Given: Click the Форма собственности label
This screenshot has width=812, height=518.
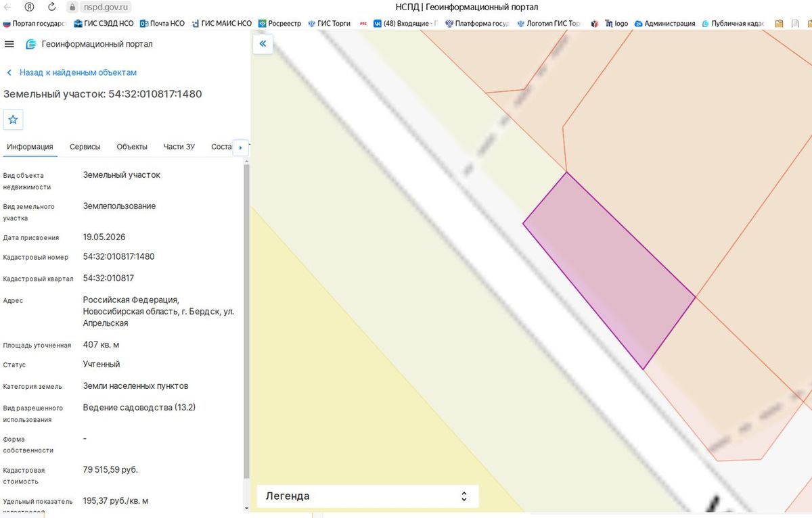Looking at the screenshot, I should 28,444.
